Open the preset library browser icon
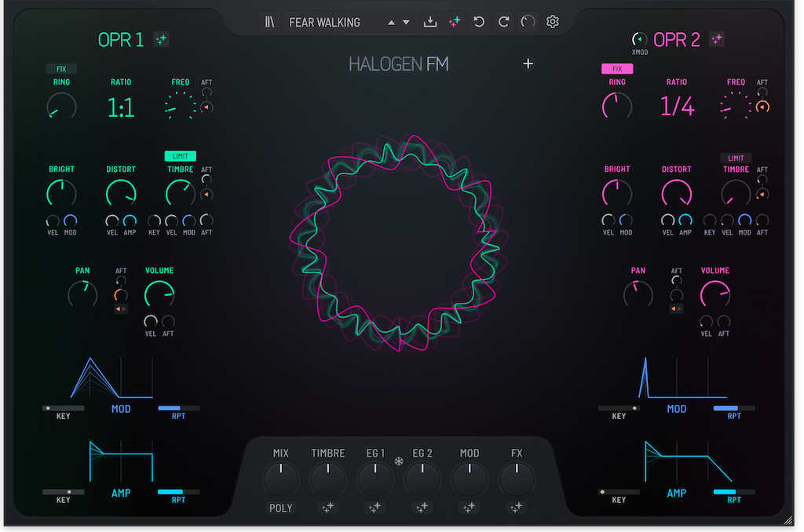 [x=269, y=22]
